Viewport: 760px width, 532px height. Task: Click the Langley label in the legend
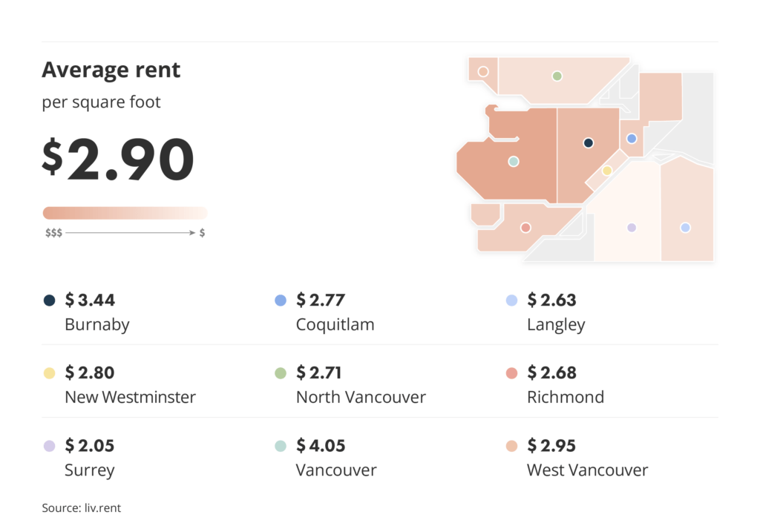click(x=556, y=324)
